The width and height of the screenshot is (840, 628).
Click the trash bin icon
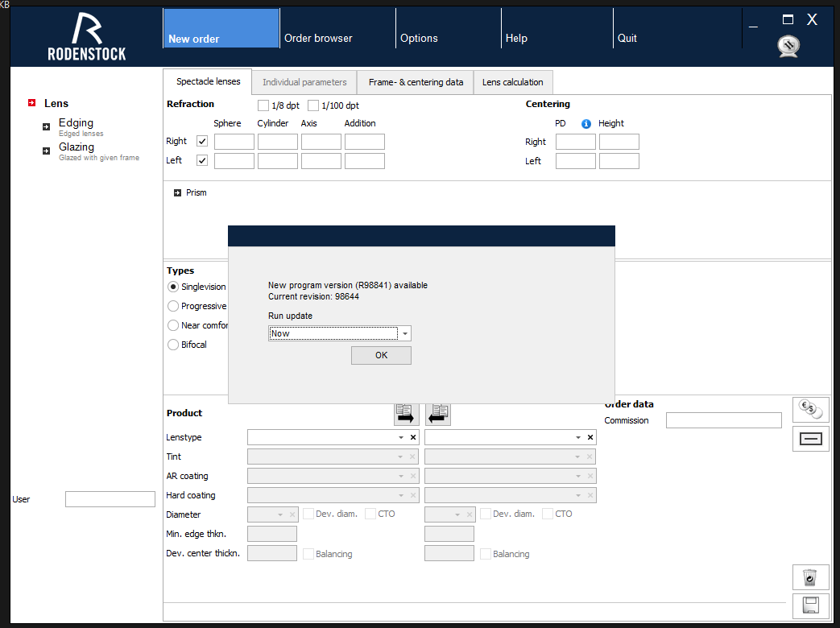810,577
